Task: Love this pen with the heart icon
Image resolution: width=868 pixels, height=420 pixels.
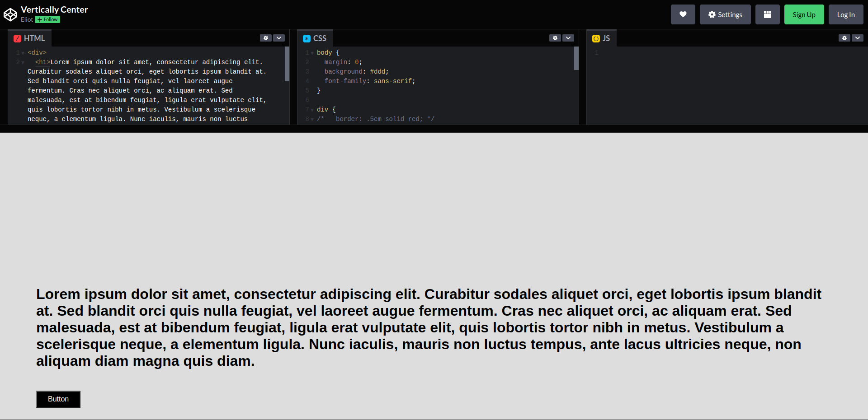Action: tap(683, 14)
